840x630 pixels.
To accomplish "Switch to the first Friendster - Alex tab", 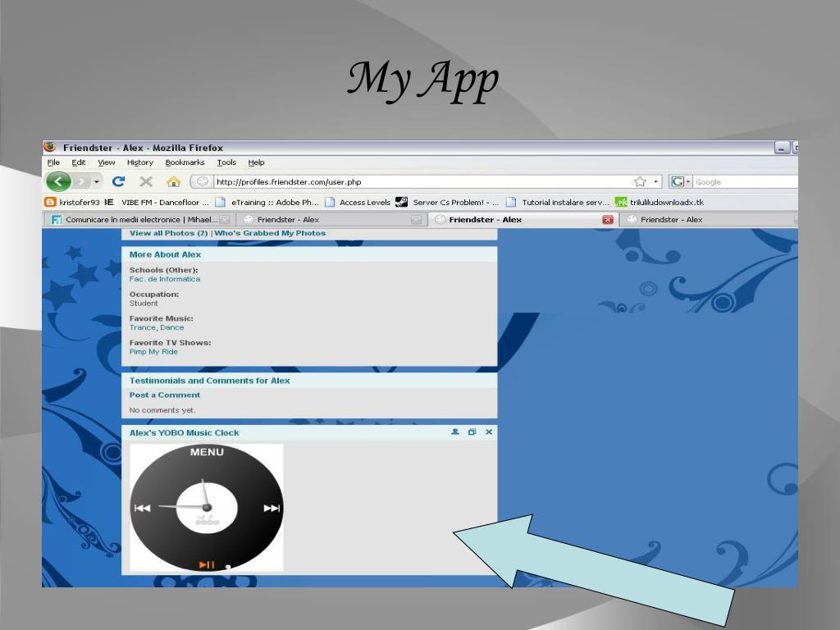I will click(331, 220).
